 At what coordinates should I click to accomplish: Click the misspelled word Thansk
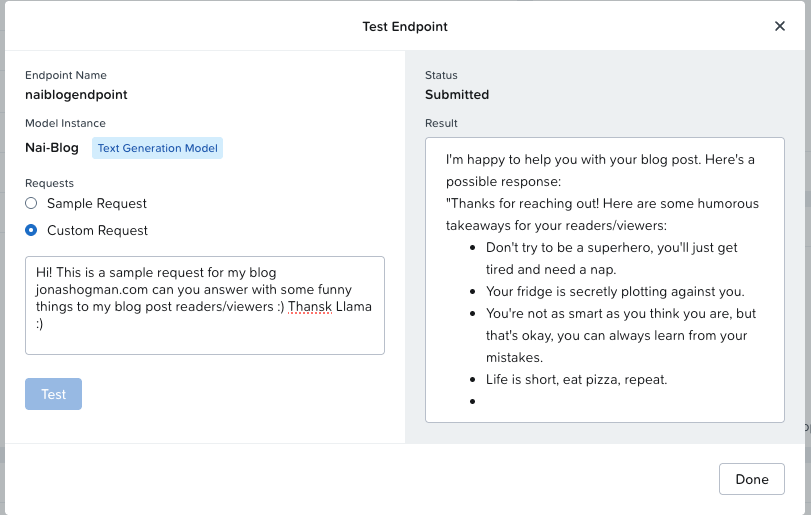pos(309,307)
